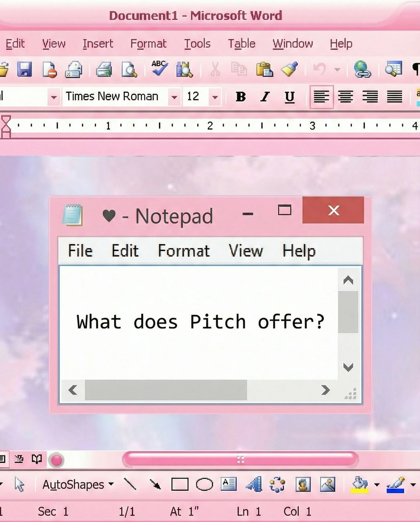
Task: Click Notepad's scroll down arrow
Action: tap(348, 367)
